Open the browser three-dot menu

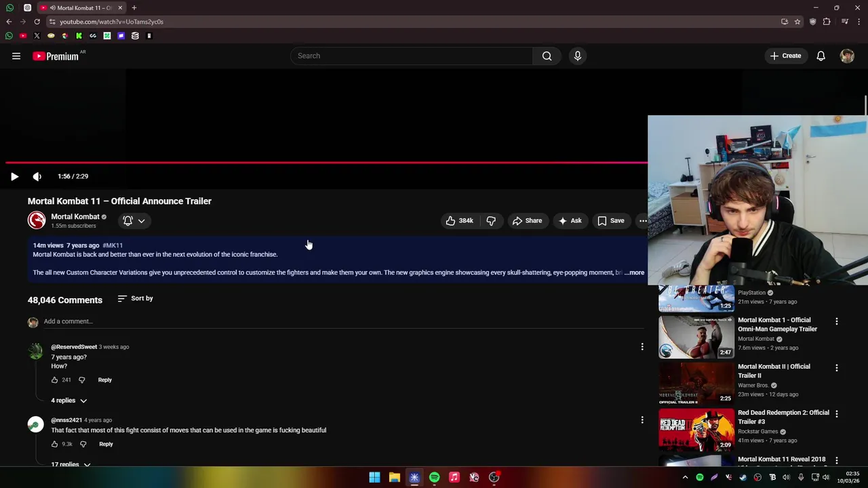[859, 22]
